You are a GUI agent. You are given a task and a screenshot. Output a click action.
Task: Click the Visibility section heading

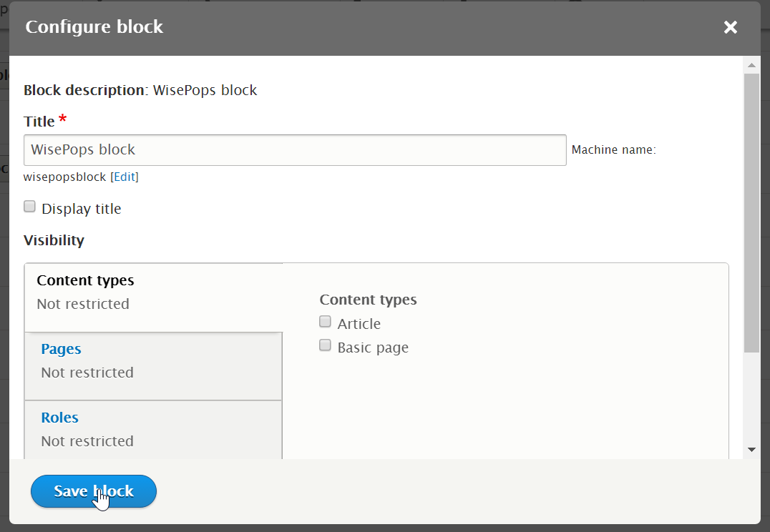click(x=54, y=240)
